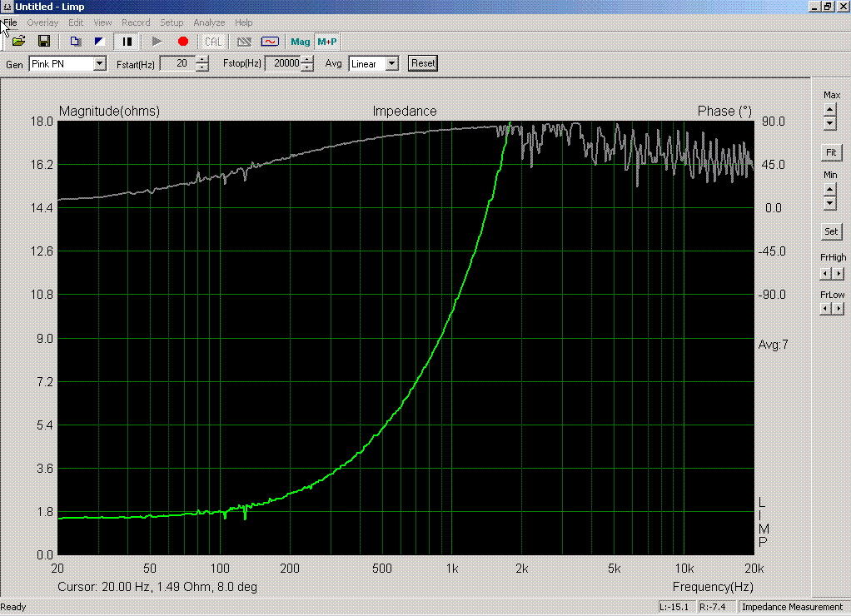This screenshot has height=616, width=851.
Task: Click the Limp application icon in title bar
Action: (7, 7)
